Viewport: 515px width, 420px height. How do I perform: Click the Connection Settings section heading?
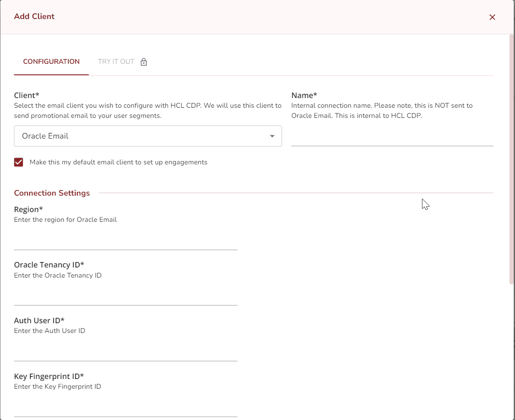tap(52, 193)
